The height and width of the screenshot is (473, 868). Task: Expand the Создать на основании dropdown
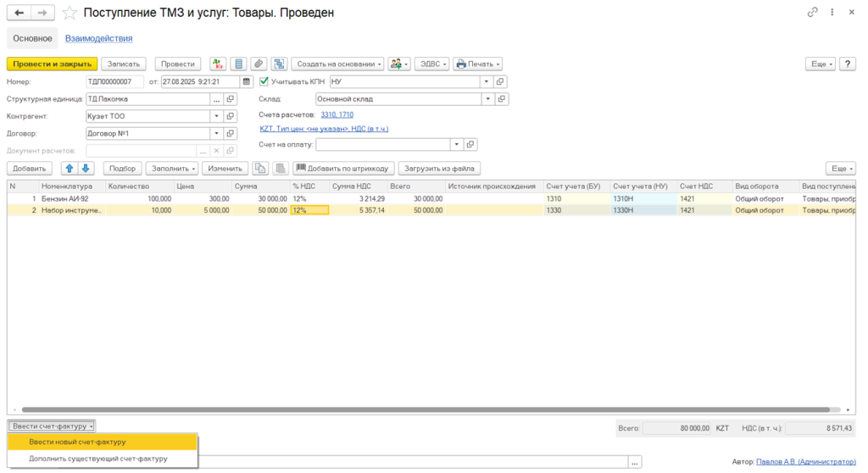coord(337,64)
